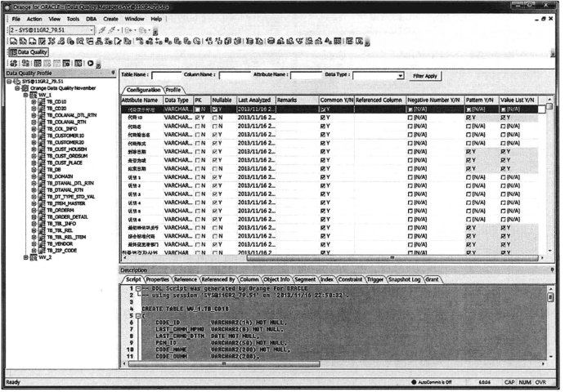The width and height of the screenshot is (565, 392).
Task: Click the Filter Apply button
Action: pyautogui.click(x=425, y=76)
